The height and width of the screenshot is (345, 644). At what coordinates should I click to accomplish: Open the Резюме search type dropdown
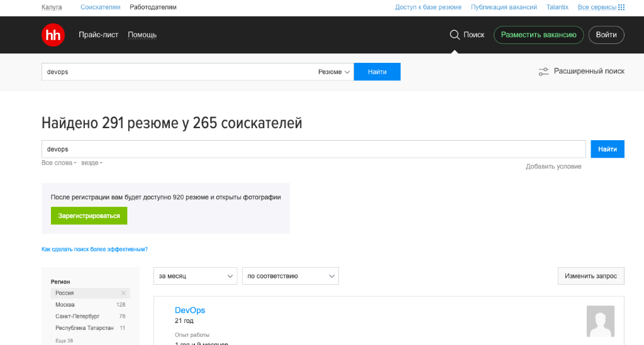334,72
